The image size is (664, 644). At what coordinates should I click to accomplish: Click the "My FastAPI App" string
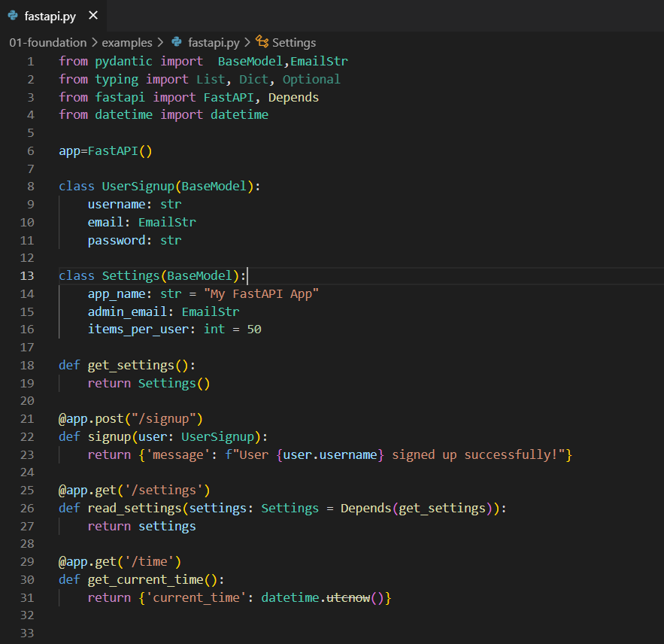[x=261, y=293]
